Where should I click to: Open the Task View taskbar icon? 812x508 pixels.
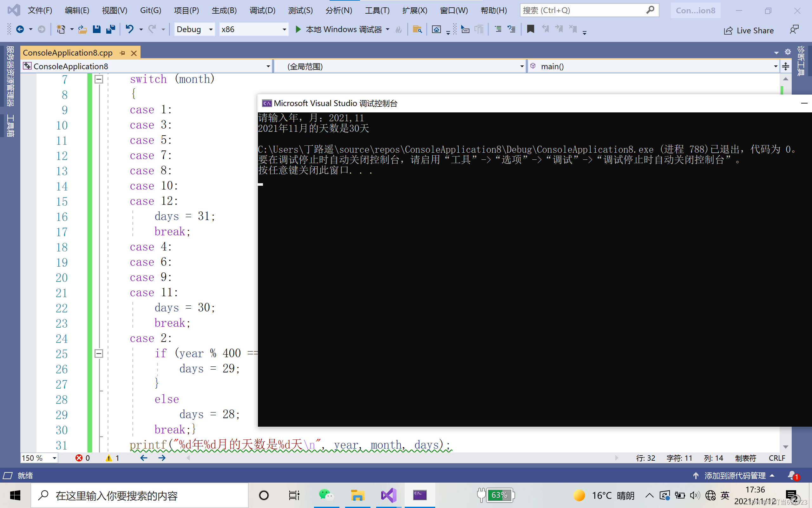pos(294,495)
